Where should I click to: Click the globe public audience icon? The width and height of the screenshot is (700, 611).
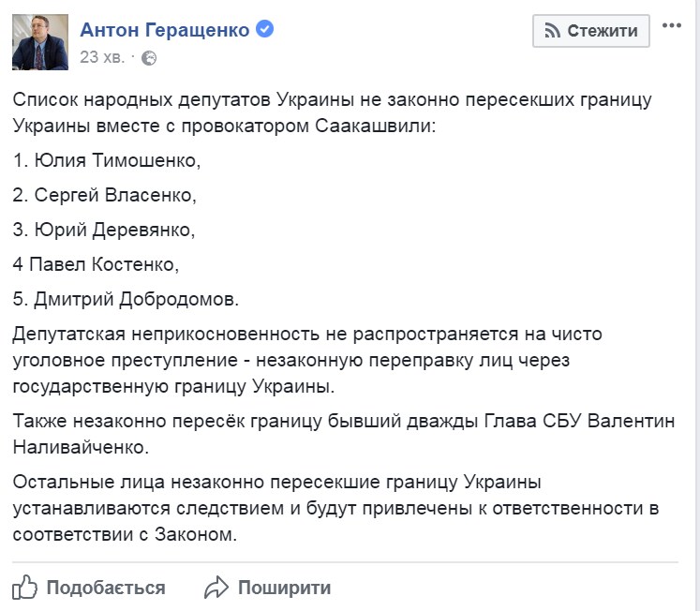[149, 58]
